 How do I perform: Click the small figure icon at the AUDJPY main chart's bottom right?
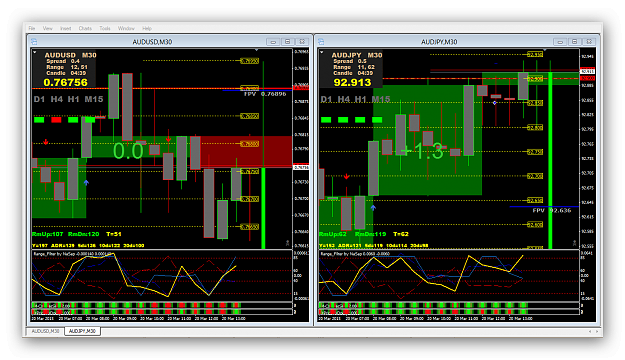click(574, 242)
